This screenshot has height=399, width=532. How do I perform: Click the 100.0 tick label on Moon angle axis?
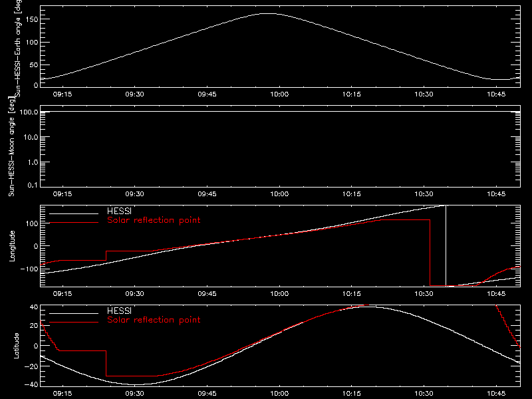tap(29, 112)
